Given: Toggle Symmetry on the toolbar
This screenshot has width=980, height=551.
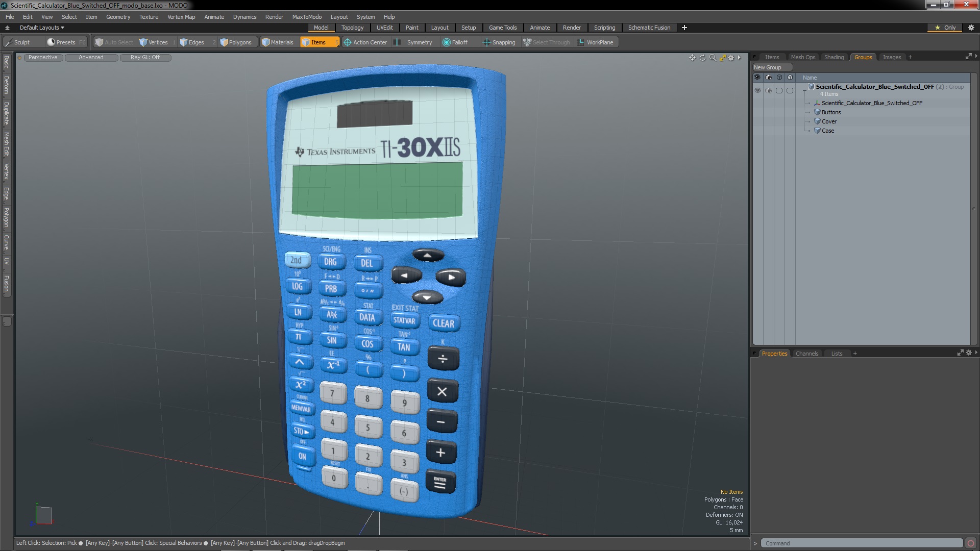Looking at the screenshot, I should point(414,42).
